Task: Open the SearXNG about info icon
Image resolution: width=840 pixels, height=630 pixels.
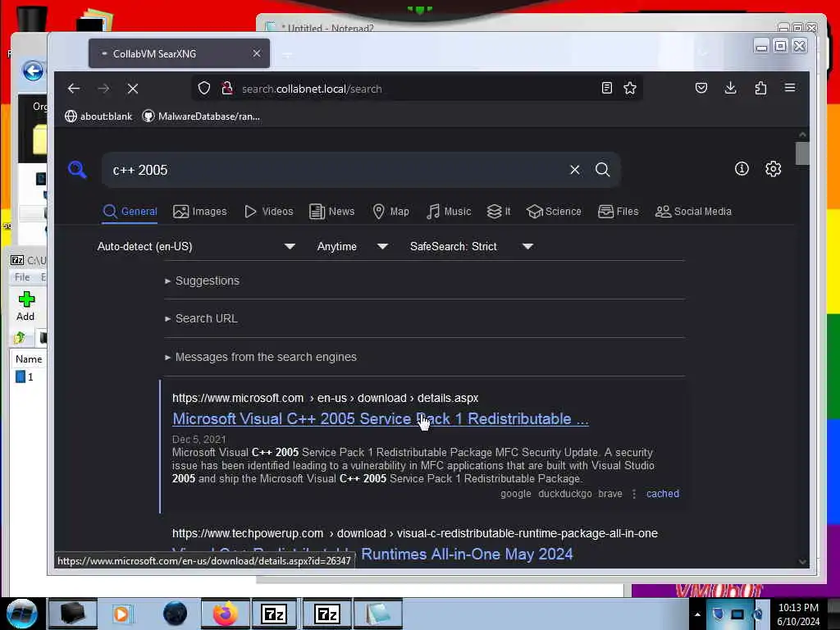Action: click(742, 169)
